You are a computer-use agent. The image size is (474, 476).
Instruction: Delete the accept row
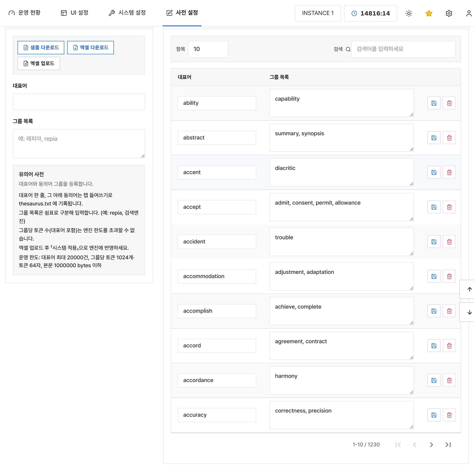(x=449, y=207)
